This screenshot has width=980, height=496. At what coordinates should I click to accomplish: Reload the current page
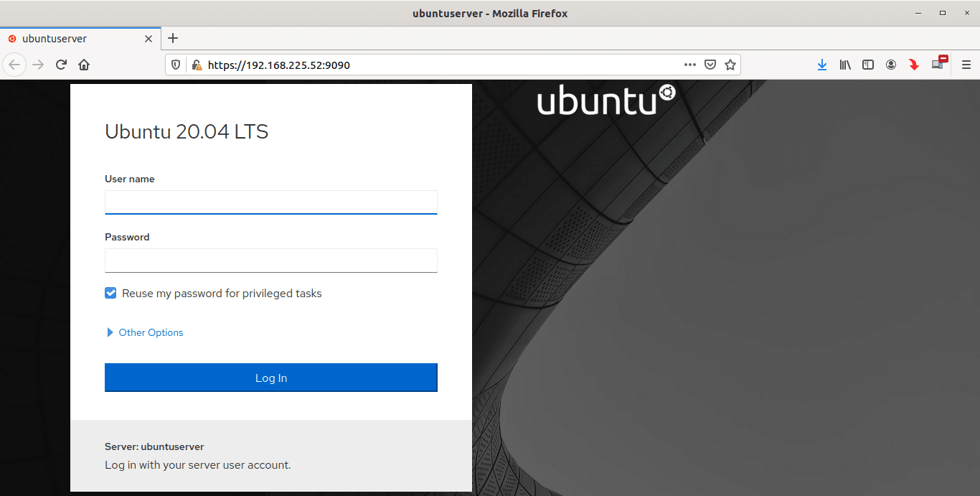(x=62, y=65)
